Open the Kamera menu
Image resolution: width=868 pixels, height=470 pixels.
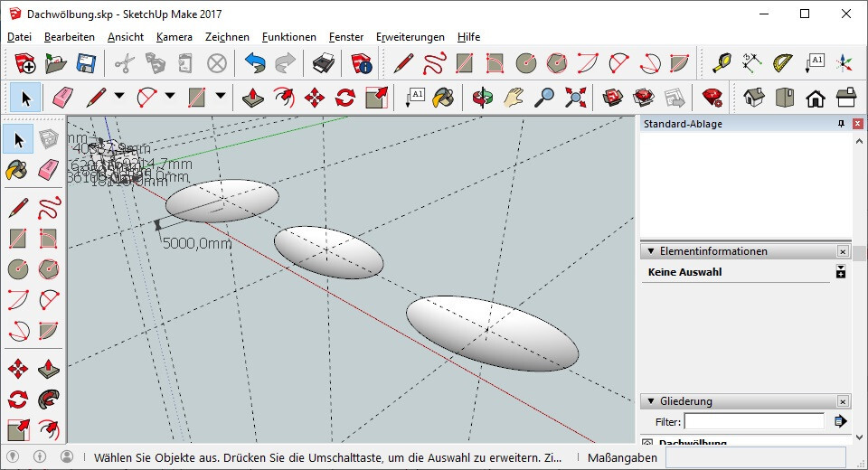174,37
